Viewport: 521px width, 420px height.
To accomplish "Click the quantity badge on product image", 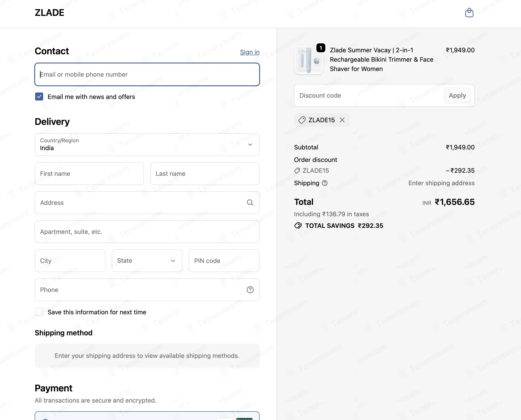I will coord(321,48).
